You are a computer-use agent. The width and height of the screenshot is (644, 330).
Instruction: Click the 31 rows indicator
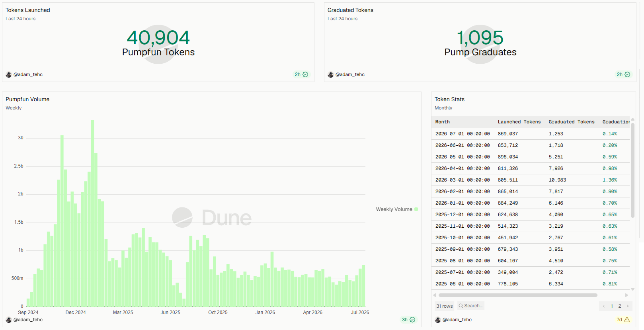(444, 306)
